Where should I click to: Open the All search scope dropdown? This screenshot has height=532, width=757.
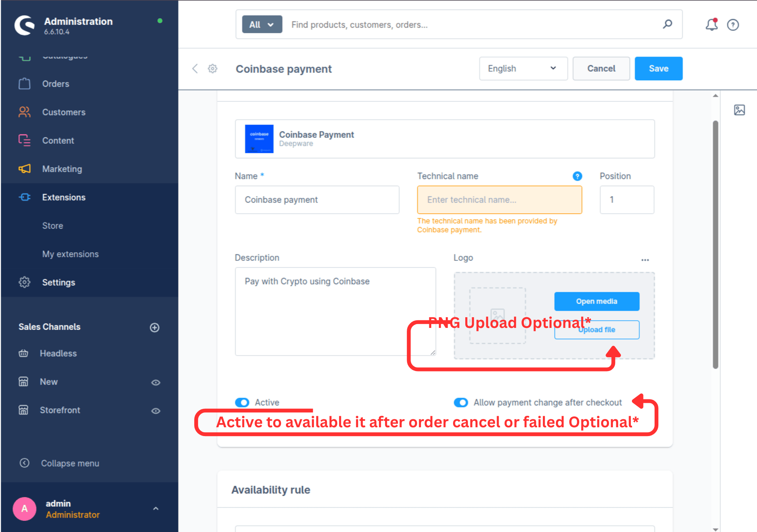click(262, 24)
